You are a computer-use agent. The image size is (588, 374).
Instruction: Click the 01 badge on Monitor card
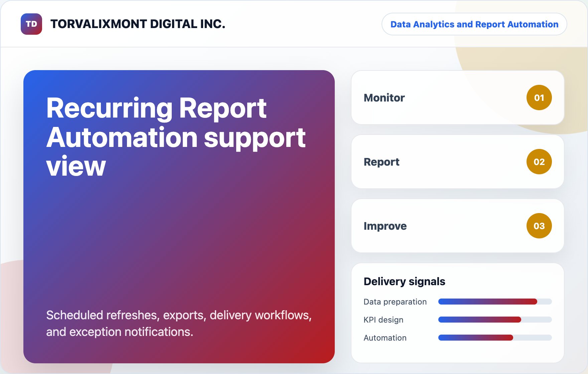tap(539, 98)
